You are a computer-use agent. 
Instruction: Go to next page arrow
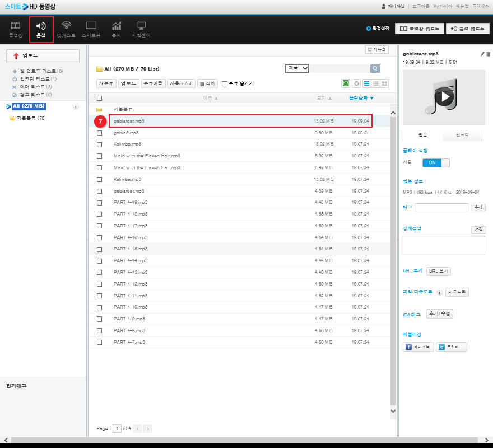click(x=148, y=428)
